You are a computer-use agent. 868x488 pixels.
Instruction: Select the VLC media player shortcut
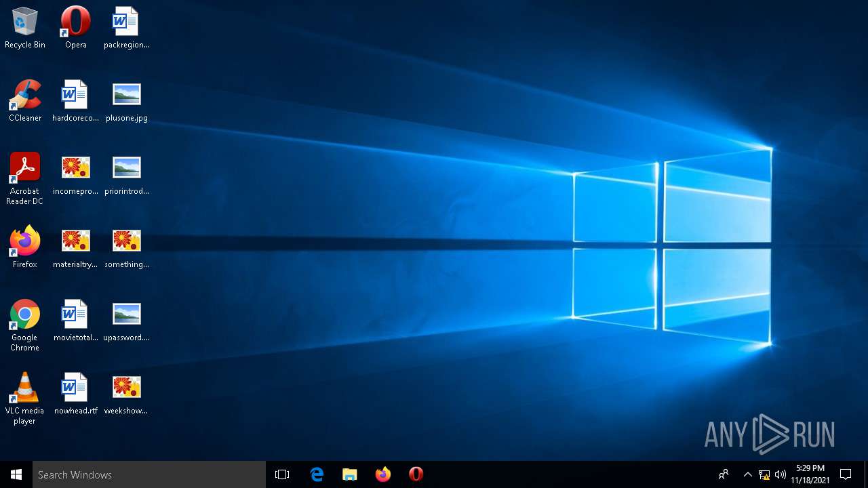tap(25, 399)
